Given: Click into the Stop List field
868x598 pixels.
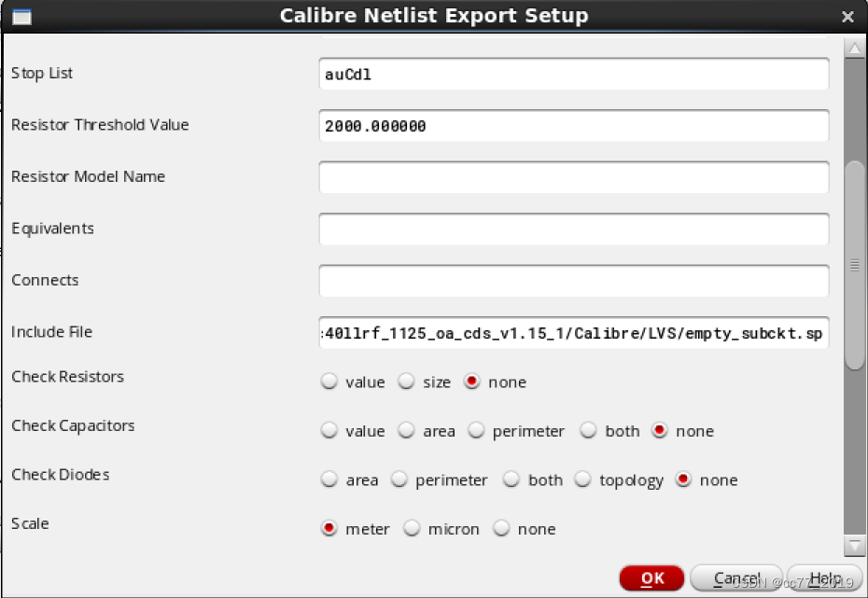Looking at the screenshot, I should pyautogui.click(x=573, y=75).
